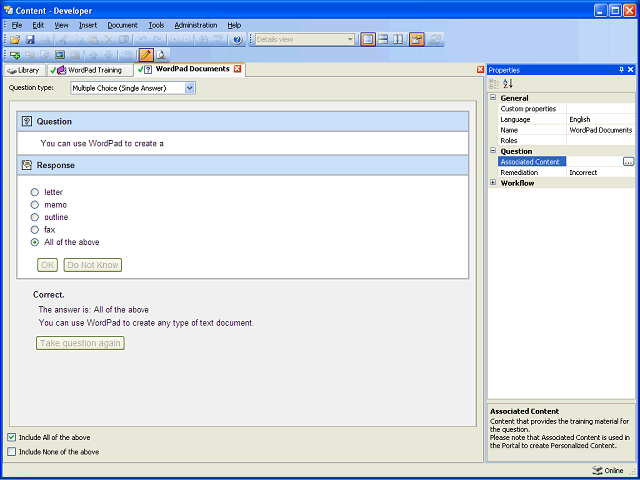This screenshot has height=480, width=640.
Task: Uncheck Include All of the above checkbox
Action: tap(12, 437)
